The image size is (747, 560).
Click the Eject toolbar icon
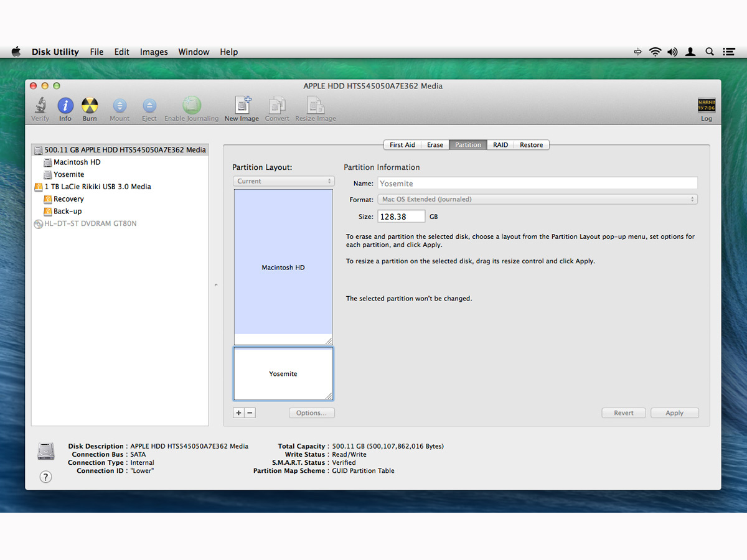tap(149, 106)
